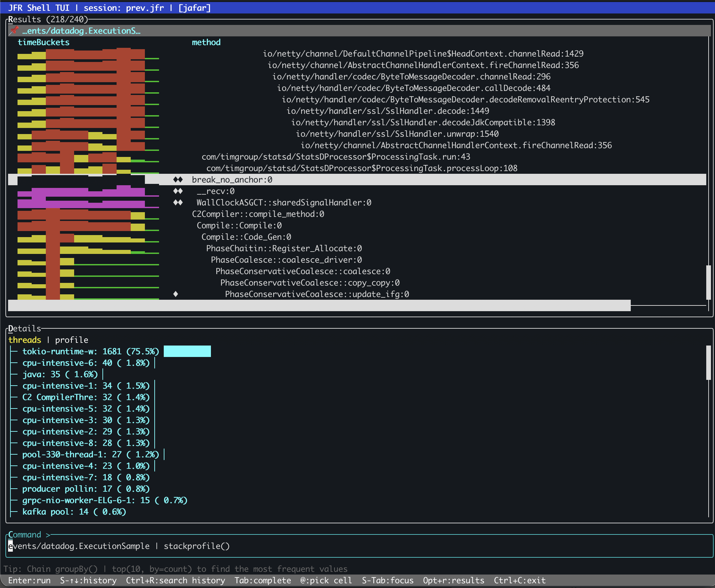Click the "@:pick cell" action in the status bar
The width and height of the screenshot is (715, 588).
pos(326,580)
